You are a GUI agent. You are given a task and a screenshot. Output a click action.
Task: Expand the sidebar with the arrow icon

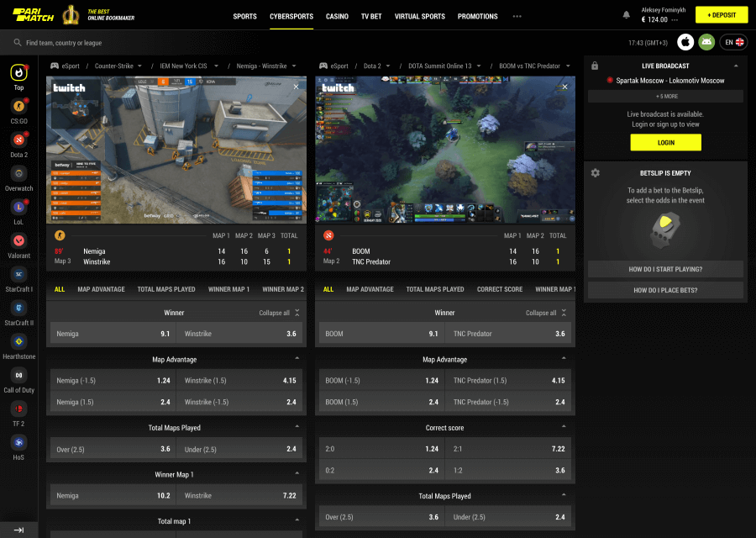[18, 530]
